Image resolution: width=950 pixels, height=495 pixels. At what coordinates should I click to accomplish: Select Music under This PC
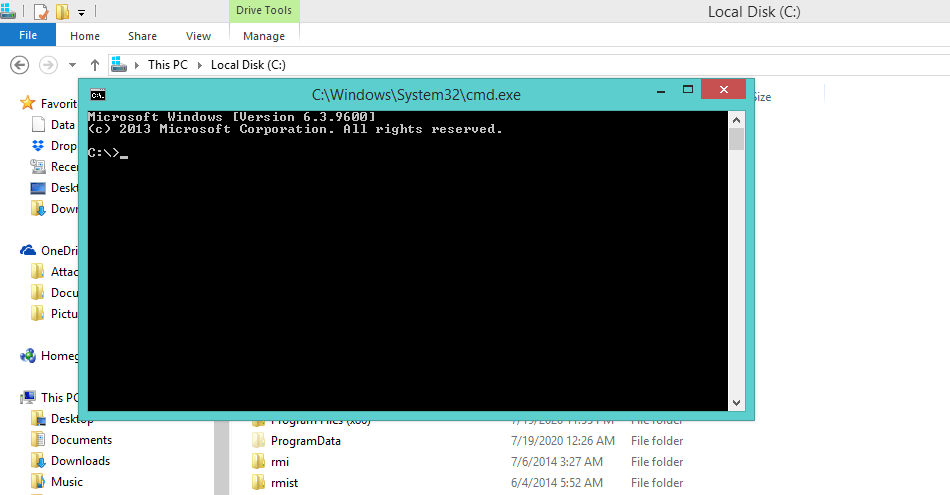pyautogui.click(x=66, y=482)
